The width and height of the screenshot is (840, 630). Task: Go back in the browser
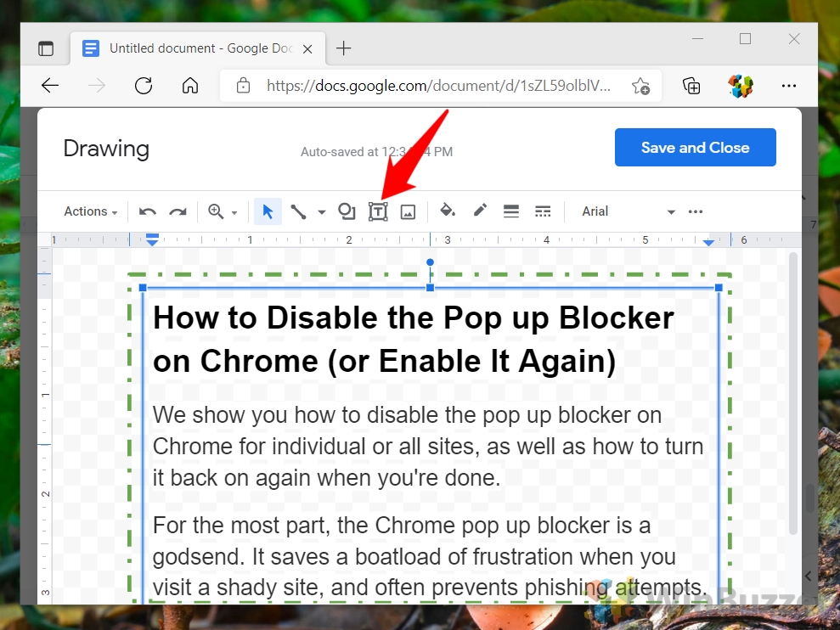click(x=50, y=86)
